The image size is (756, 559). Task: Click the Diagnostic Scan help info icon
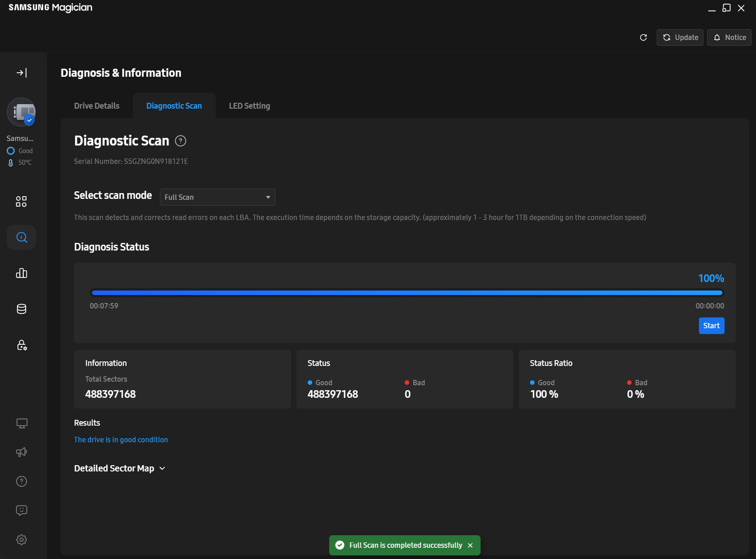coord(181,141)
